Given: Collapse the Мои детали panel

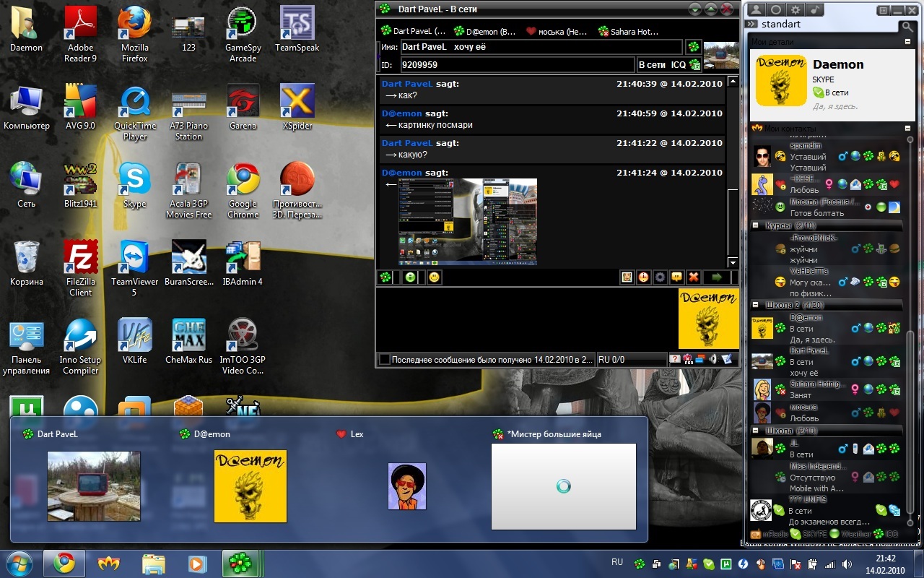Looking at the screenshot, I should pos(908,42).
